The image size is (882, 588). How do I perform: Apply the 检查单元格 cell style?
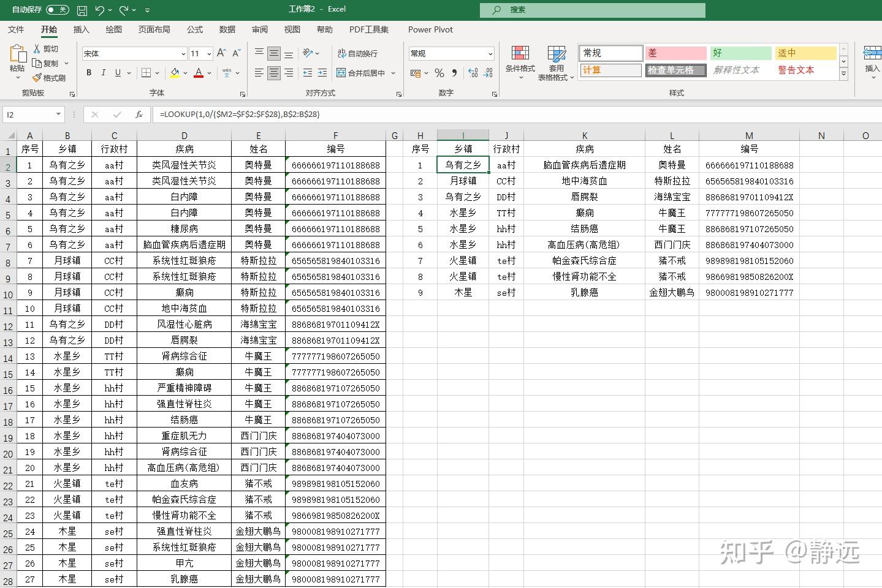click(x=675, y=70)
